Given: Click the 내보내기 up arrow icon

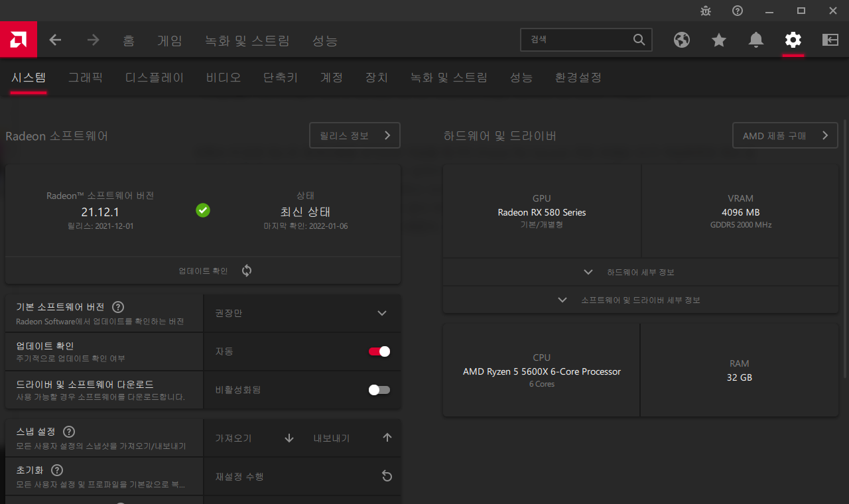Looking at the screenshot, I should tap(387, 438).
